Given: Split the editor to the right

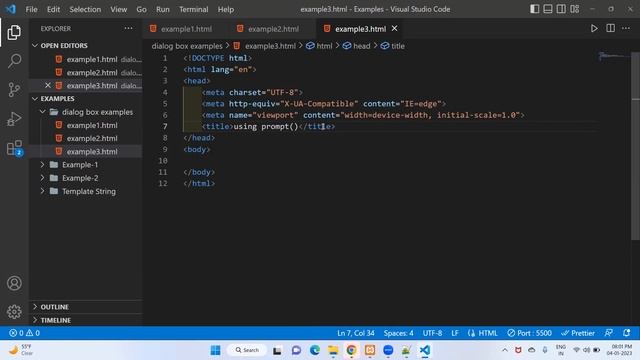Looking at the screenshot, I should [x=610, y=28].
